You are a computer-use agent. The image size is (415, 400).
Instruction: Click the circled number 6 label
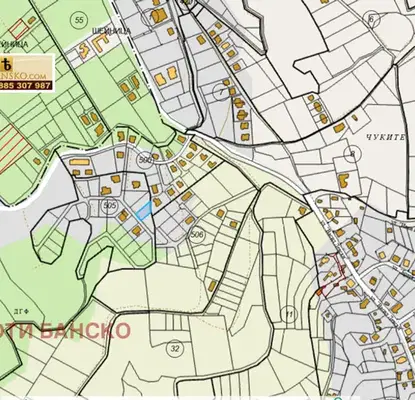(x=372, y=19)
